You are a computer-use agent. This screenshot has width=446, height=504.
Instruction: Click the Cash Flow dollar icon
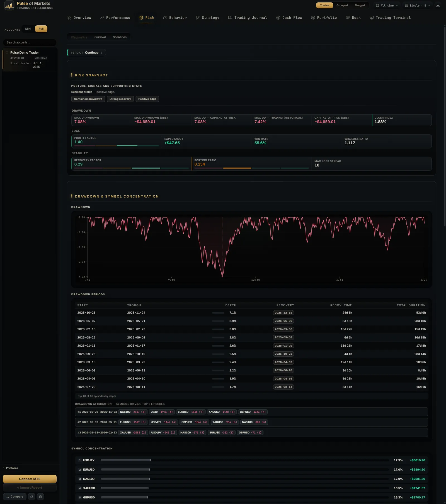(278, 18)
